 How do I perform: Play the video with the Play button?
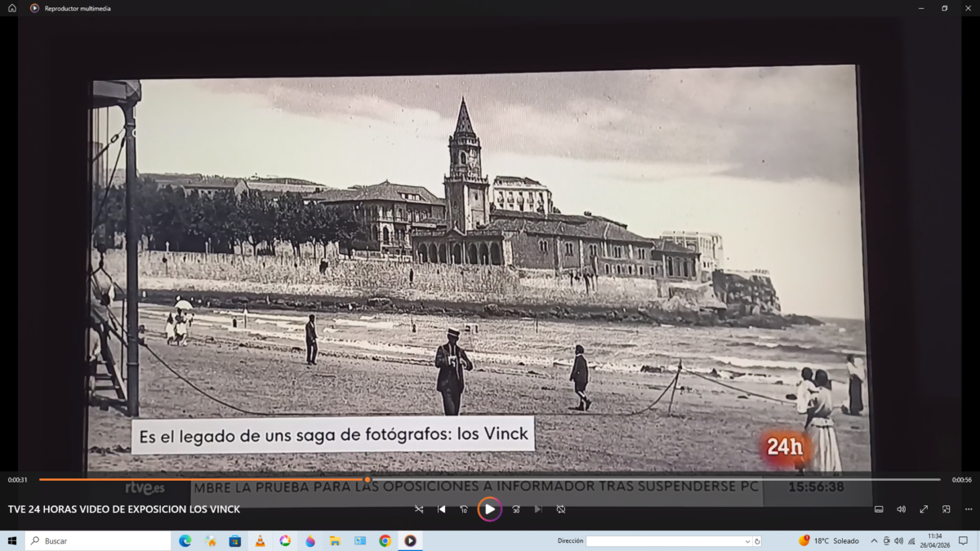tap(490, 509)
